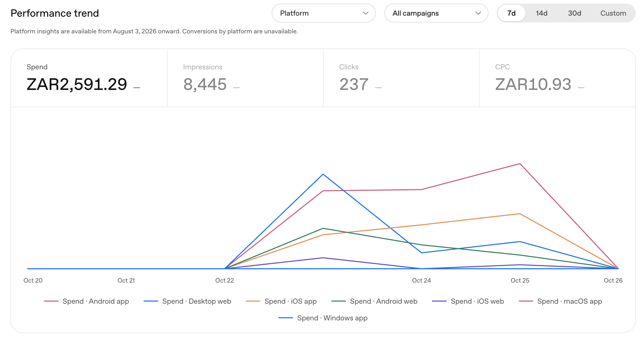Select the 7d time range
644x342 pixels.
[511, 13]
